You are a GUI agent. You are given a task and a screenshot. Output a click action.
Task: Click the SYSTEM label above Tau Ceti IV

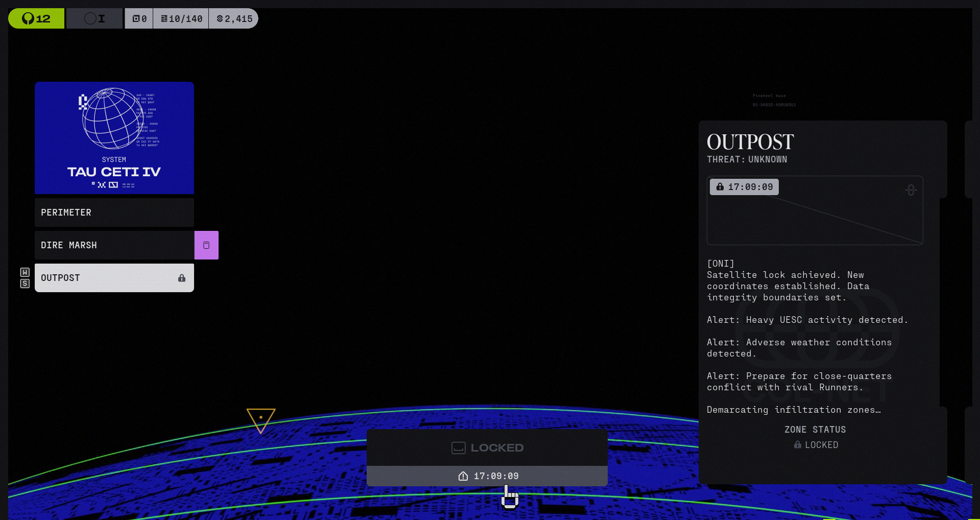pos(114,160)
